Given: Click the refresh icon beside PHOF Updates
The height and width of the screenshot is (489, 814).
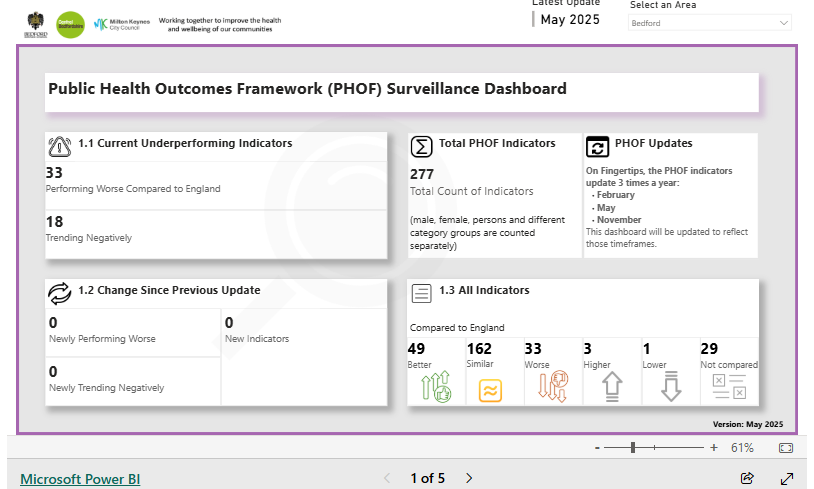Looking at the screenshot, I should pos(598,146).
